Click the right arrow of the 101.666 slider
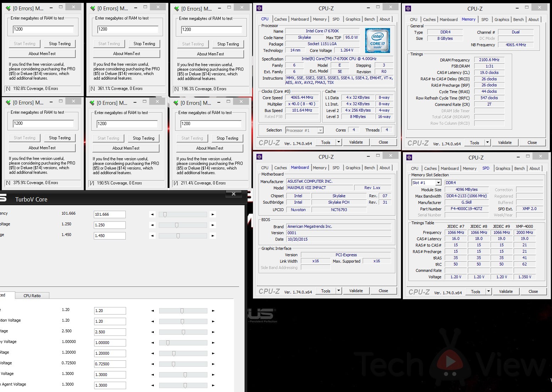 point(213,214)
